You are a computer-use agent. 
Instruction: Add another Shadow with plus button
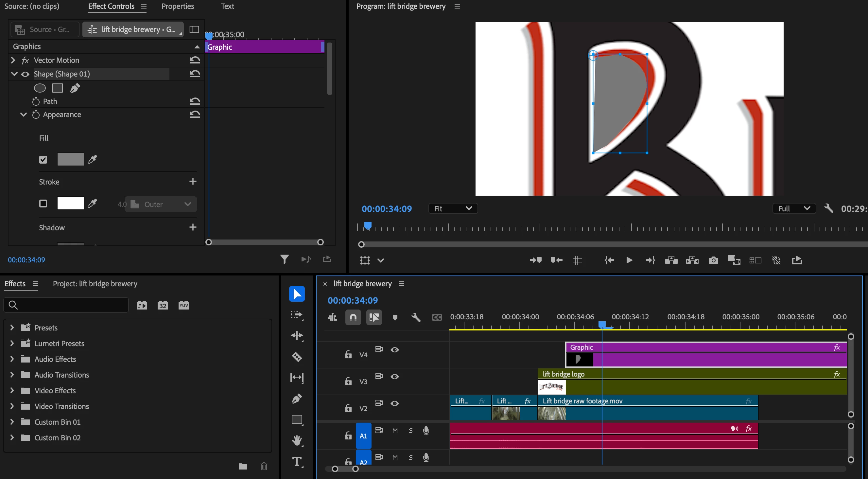[x=193, y=227]
